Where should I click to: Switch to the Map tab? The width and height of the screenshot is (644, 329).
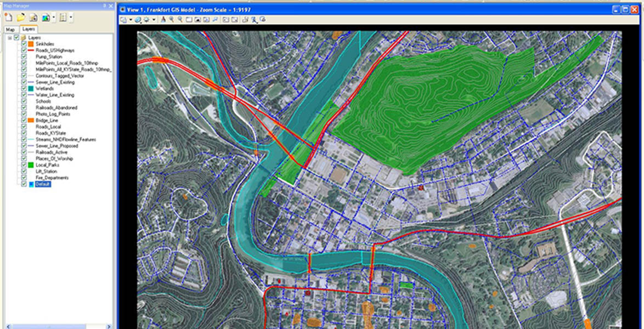[x=10, y=30]
